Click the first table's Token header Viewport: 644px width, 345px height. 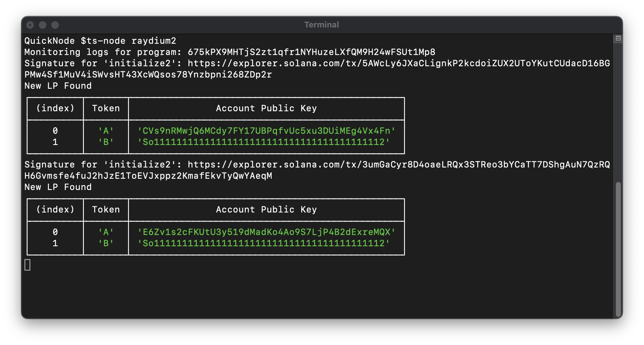[106, 108]
